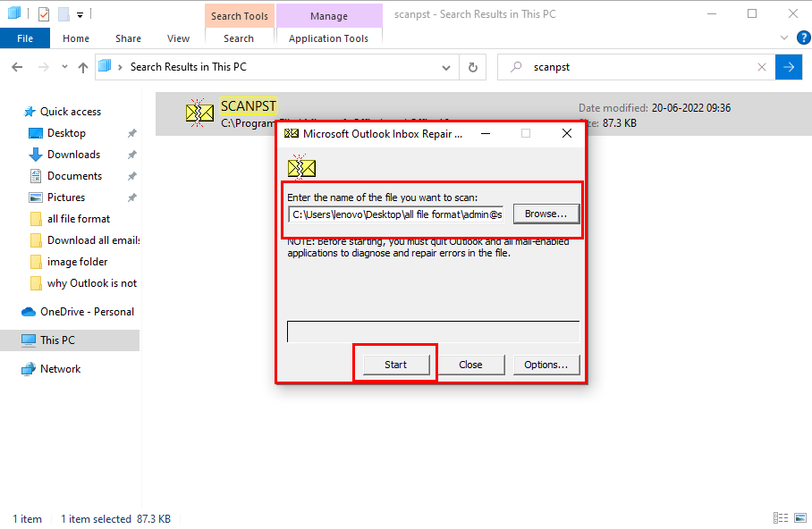This screenshot has width=812, height=529.
Task: Switch to large icons view in status bar
Action: [x=800, y=518]
